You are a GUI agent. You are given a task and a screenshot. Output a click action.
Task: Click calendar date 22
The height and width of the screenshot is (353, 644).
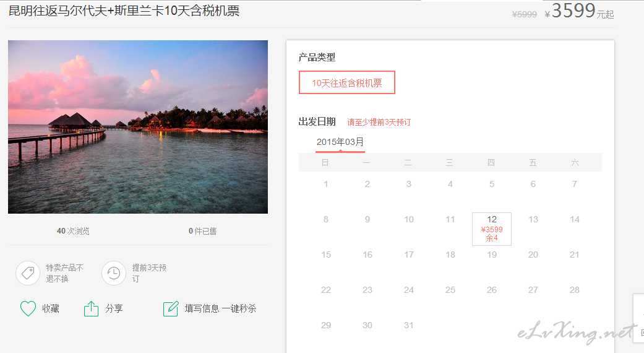325,290
